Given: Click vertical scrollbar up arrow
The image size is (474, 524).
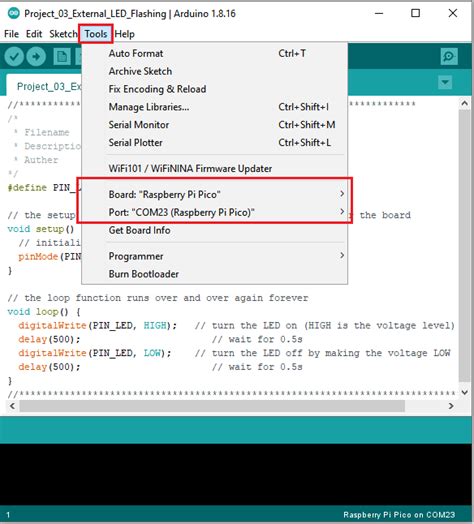Looking at the screenshot, I should 464,103.
